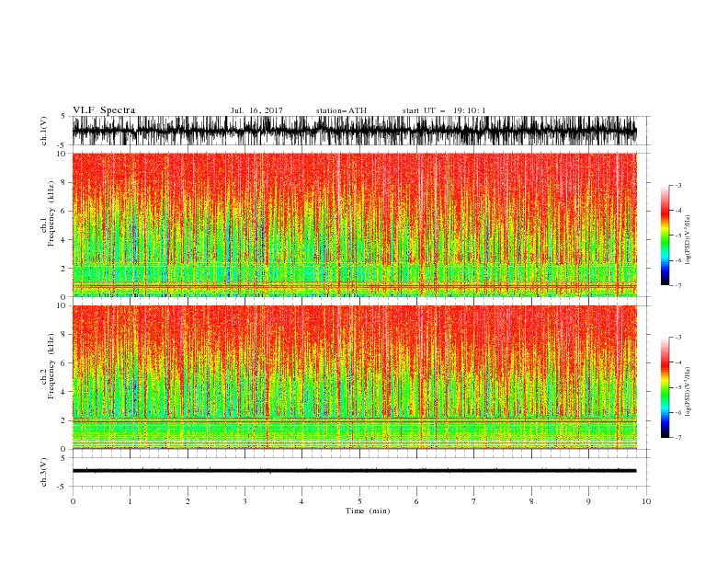Click the "ch.1(V)" waveform axis label
This screenshot has width=728, height=563.
44,131
